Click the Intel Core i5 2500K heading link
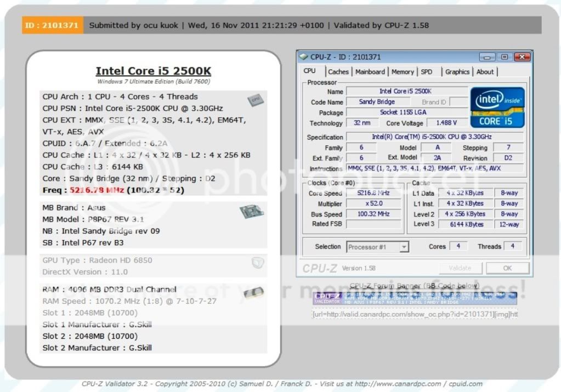 click(154, 71)
